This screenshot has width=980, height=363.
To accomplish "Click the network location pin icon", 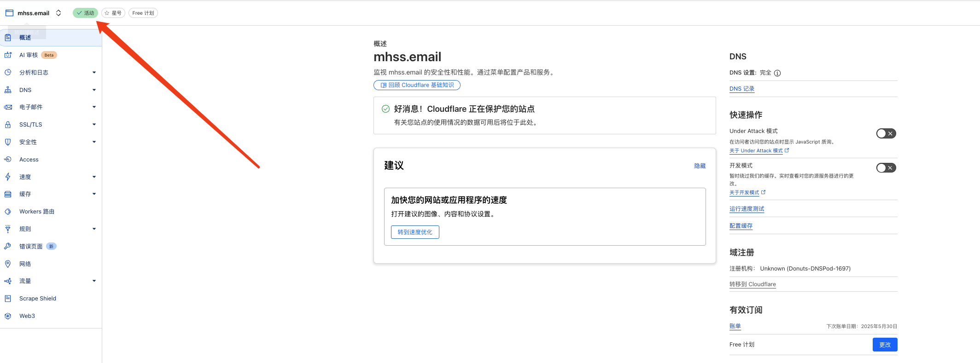I will [x=8, y=264].
